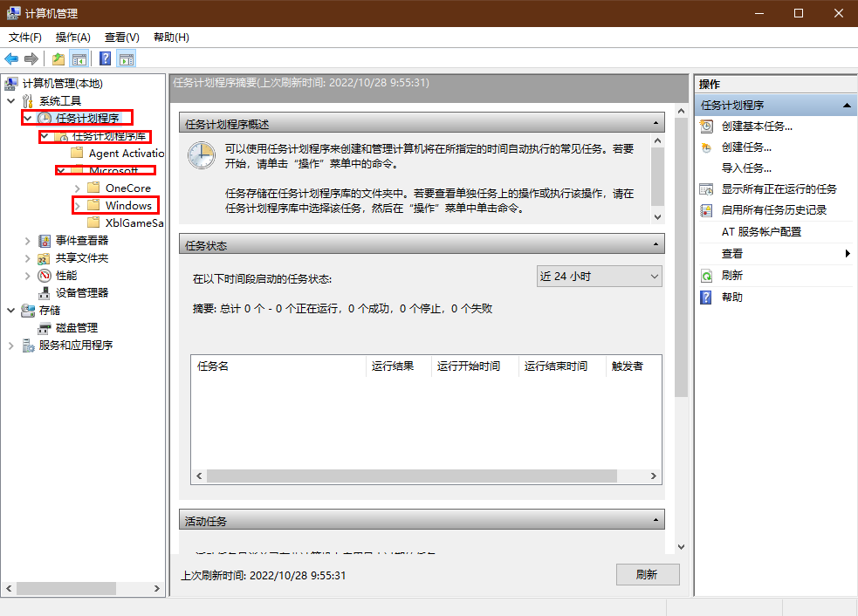Screen dimensions: 858x616
Task: Click the 创建基本任务 icon in actions pane
Action: pos(706,127)
